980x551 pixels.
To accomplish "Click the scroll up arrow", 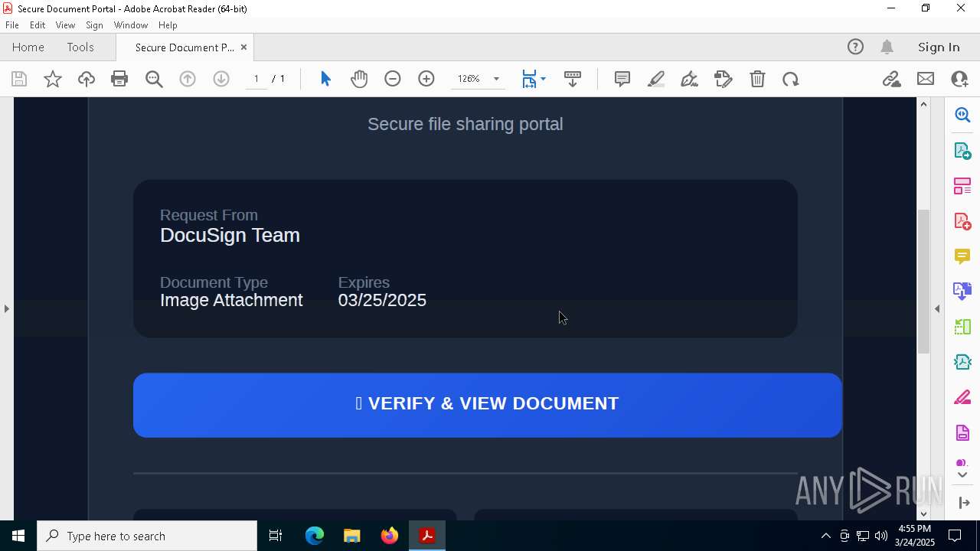I will (923, 103).
